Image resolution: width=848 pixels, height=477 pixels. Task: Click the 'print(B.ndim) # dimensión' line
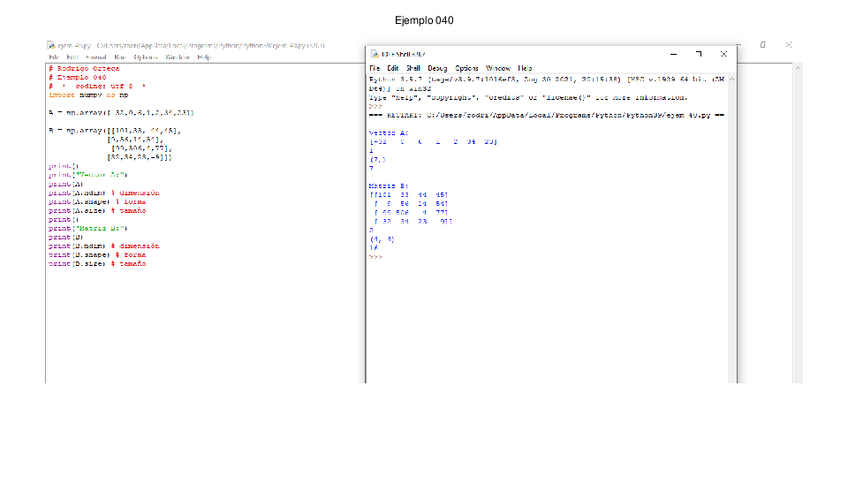104,246
